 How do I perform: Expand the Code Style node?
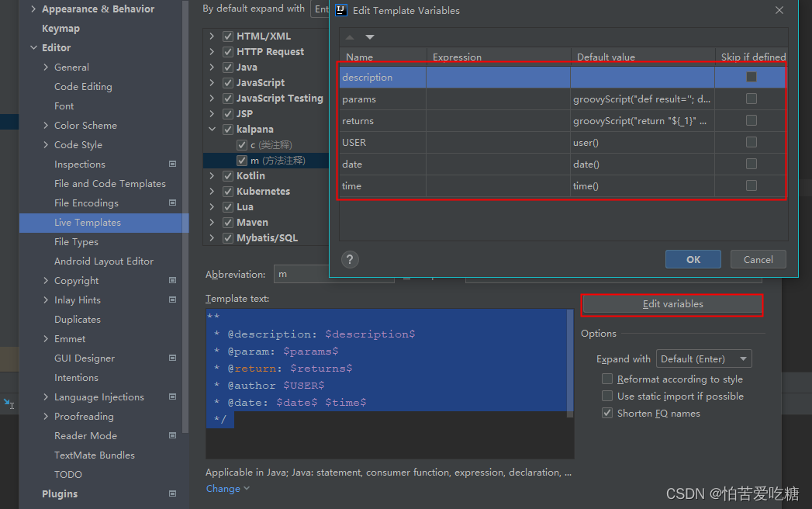coord(46,144)
